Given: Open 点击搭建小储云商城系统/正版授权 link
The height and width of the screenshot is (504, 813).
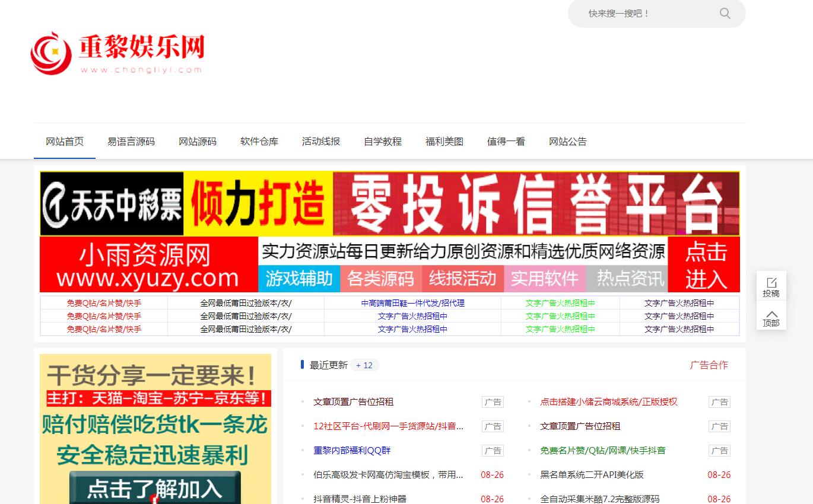Looking at the screenshot, I should (x=609, y=402).
